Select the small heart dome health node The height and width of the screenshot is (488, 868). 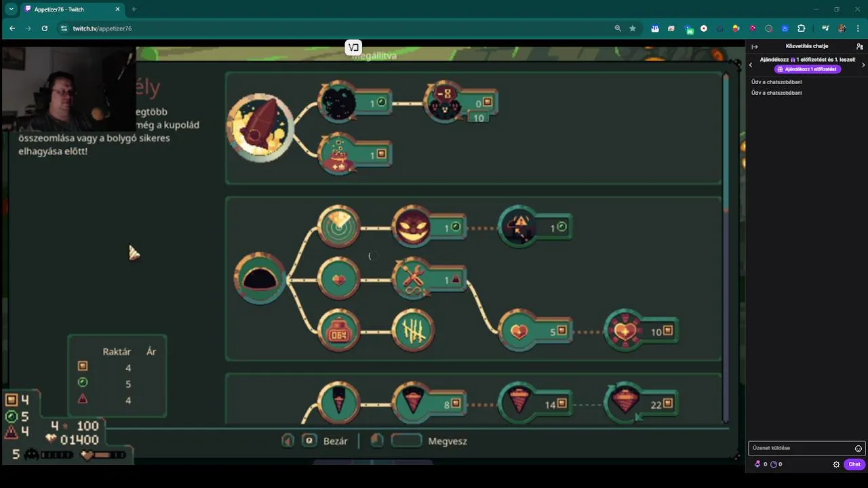coord(338,279)
